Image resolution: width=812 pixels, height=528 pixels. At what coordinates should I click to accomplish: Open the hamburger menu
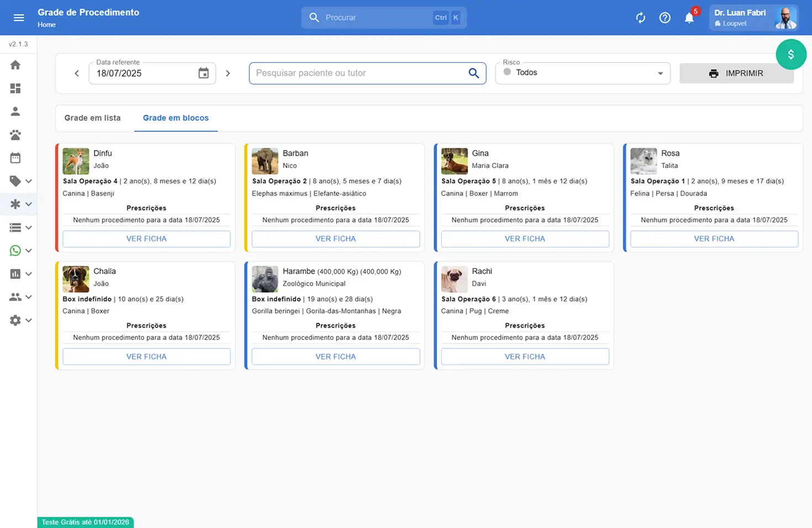(19, 18)
